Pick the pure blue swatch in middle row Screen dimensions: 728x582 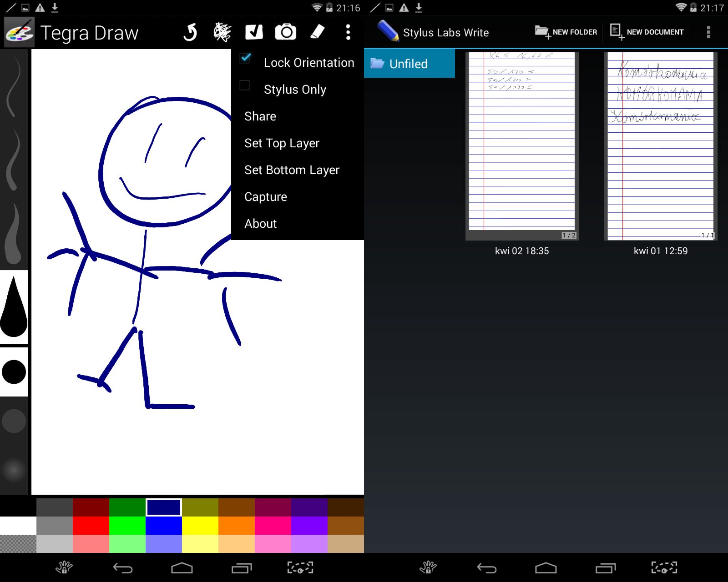164,526
